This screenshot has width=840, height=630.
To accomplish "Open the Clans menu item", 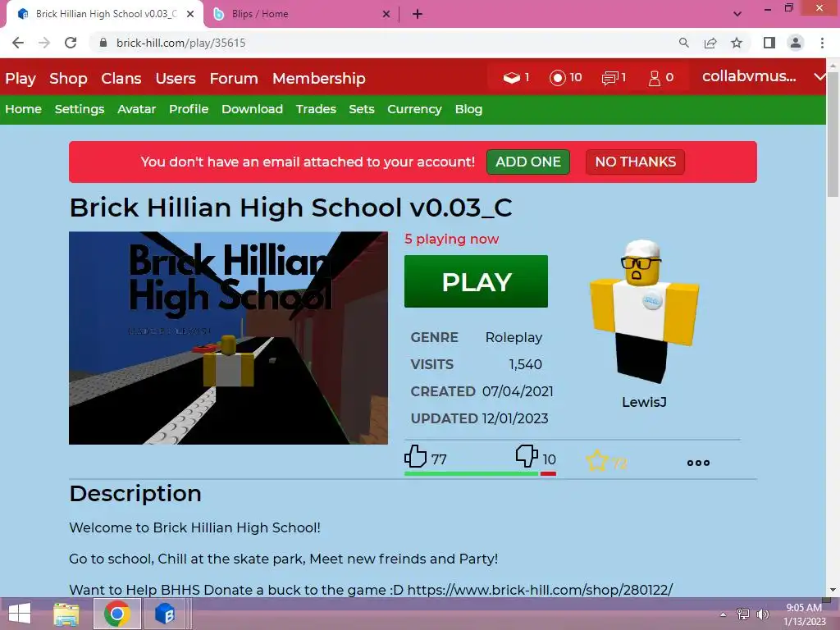I will (x=121, y=78).
